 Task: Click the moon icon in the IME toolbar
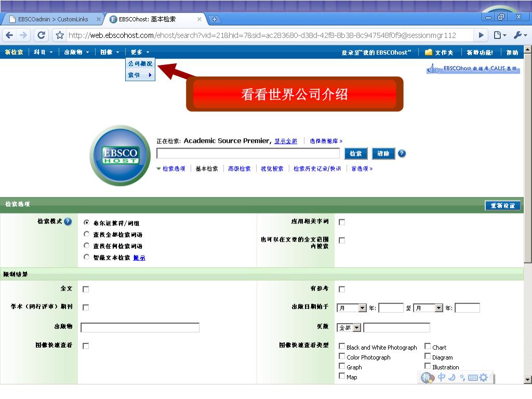(451, 377)
